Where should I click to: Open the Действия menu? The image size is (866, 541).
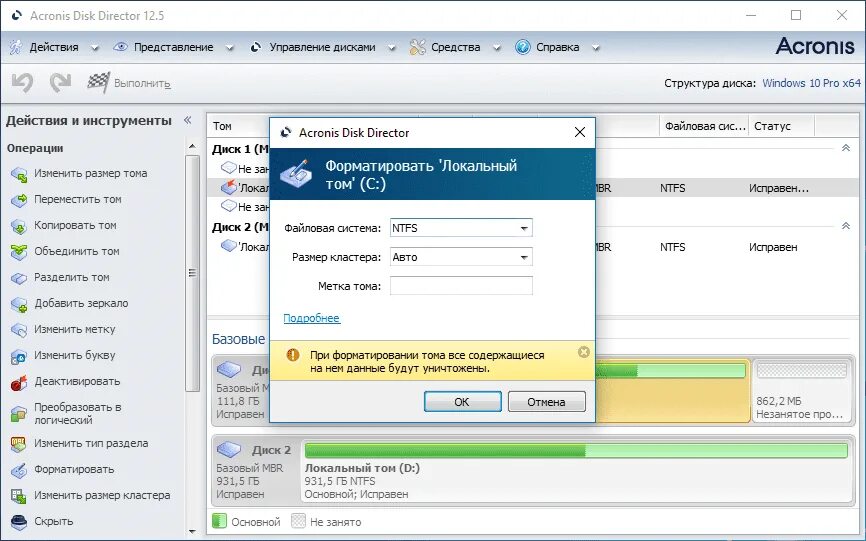(x=54, y=47)
